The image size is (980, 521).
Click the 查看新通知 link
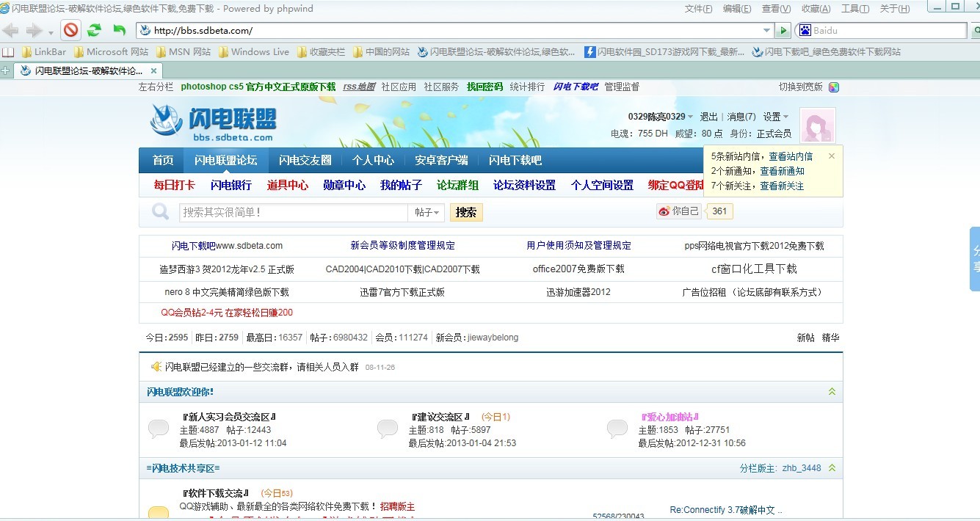[782, 171]
